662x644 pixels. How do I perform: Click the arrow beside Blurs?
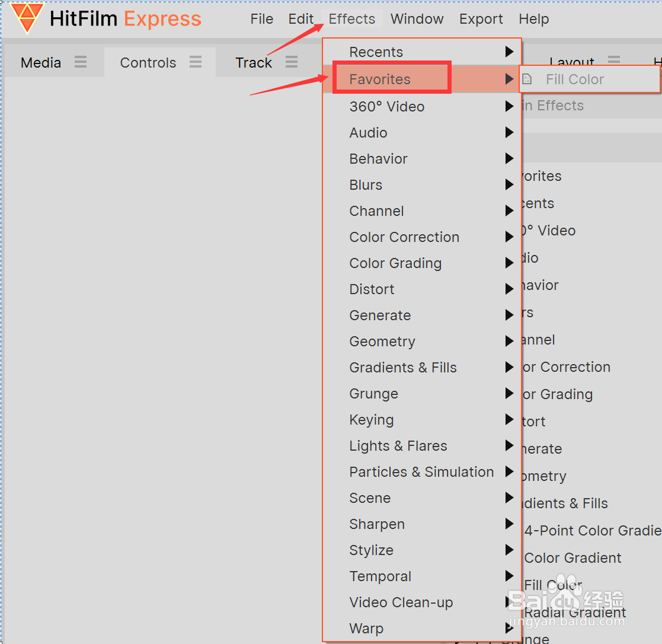[x=509, y=184]
